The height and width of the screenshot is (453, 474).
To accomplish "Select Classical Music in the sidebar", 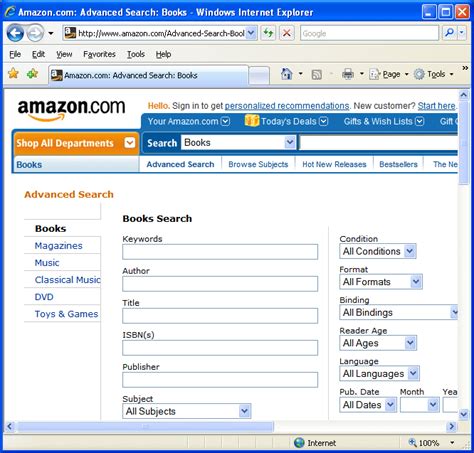I will [67, 280].
